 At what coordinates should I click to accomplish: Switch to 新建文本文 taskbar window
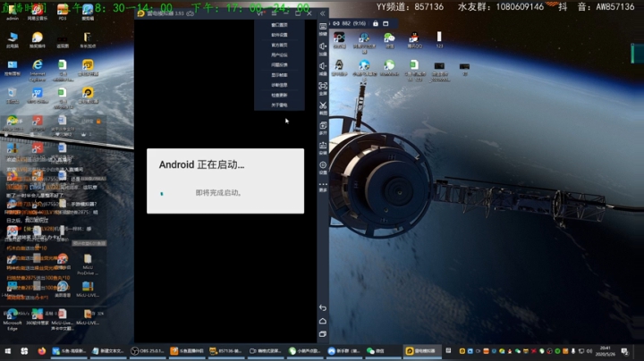coord(107,351)
